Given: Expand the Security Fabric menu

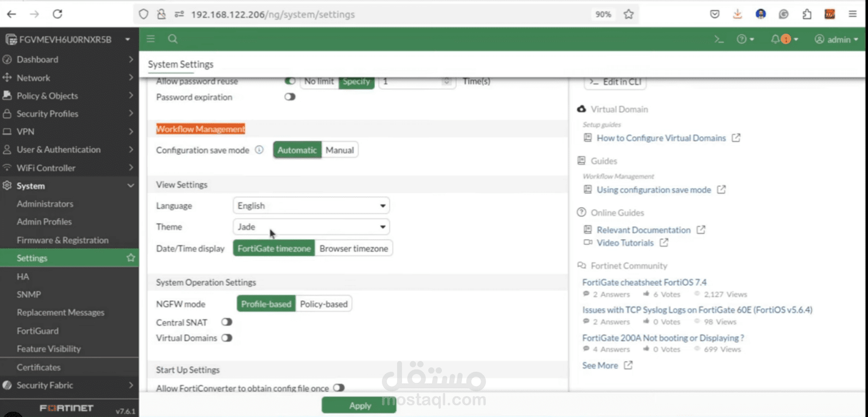Looking at the screenshot, I should click(69, 385).
